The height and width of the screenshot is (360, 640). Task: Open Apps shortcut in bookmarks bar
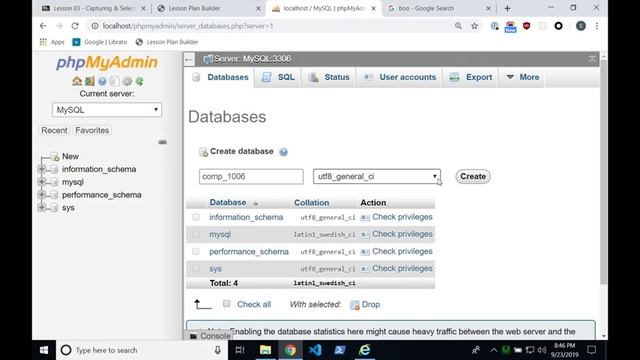52,42
